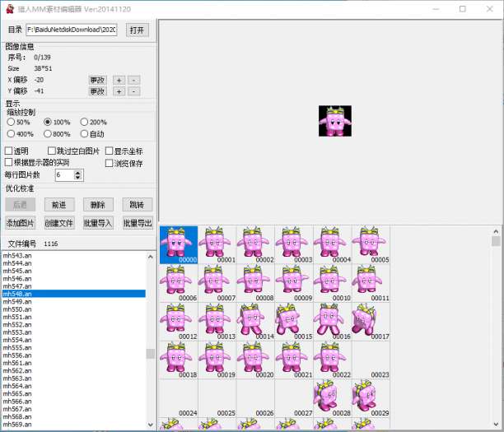Click 批量导入 batch import button

(x=98, y=223)
